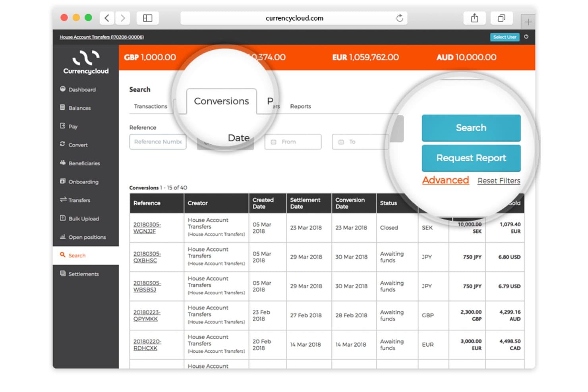Click the power logout icon
Screen dimensions: 588x392
(x=526, y=37)
